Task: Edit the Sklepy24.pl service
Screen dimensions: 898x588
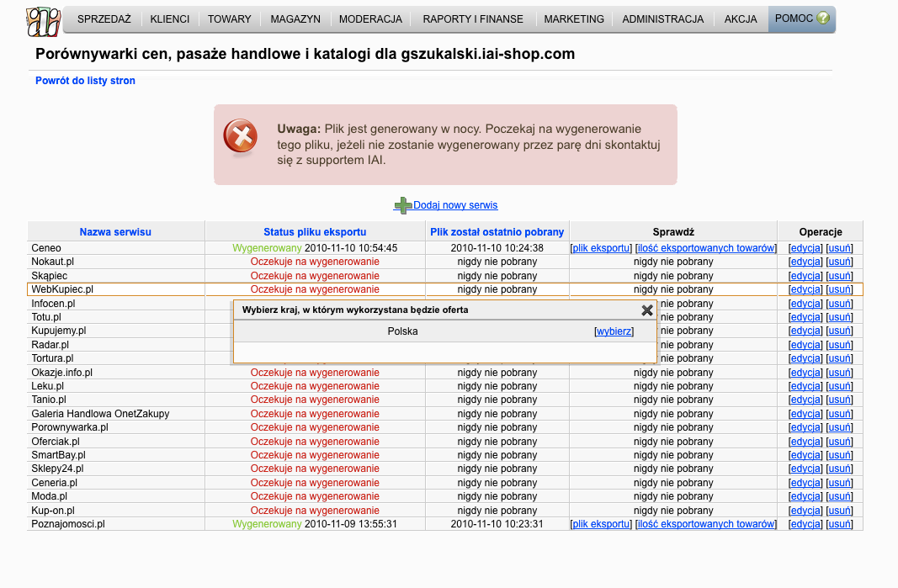Action: (x=805, y=469)
